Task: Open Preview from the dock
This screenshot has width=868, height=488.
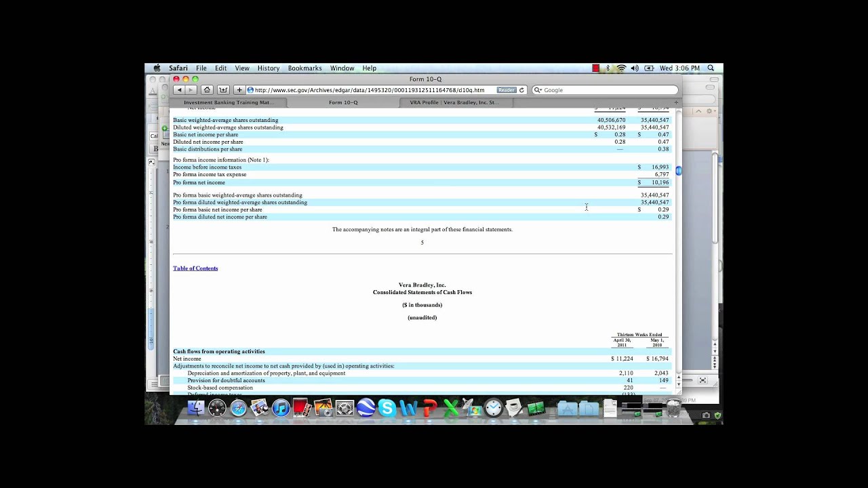Action: (260, 408)
